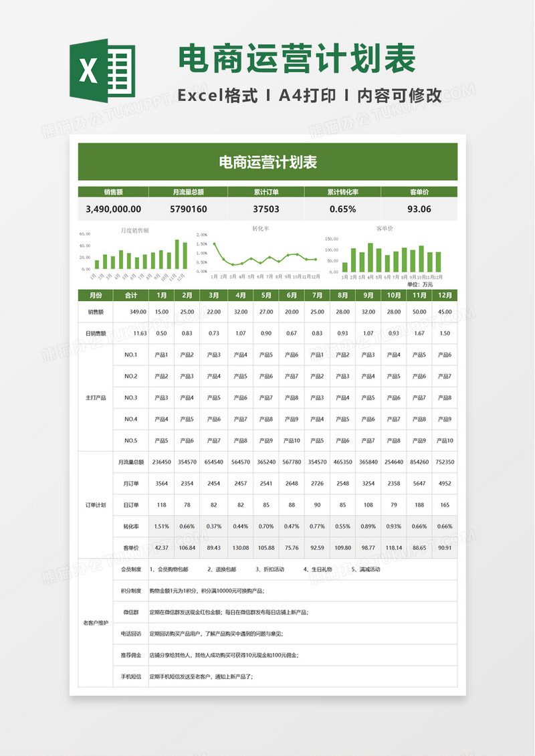Select the January traffic cell 236450

click(161, 462)
